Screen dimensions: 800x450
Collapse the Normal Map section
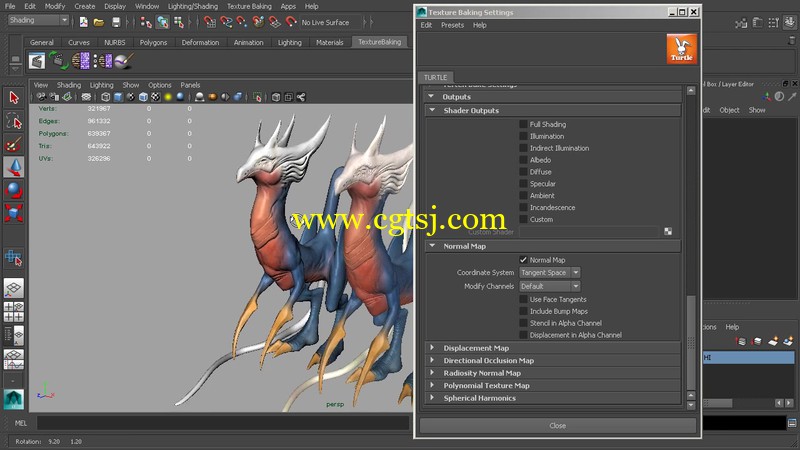433,246
